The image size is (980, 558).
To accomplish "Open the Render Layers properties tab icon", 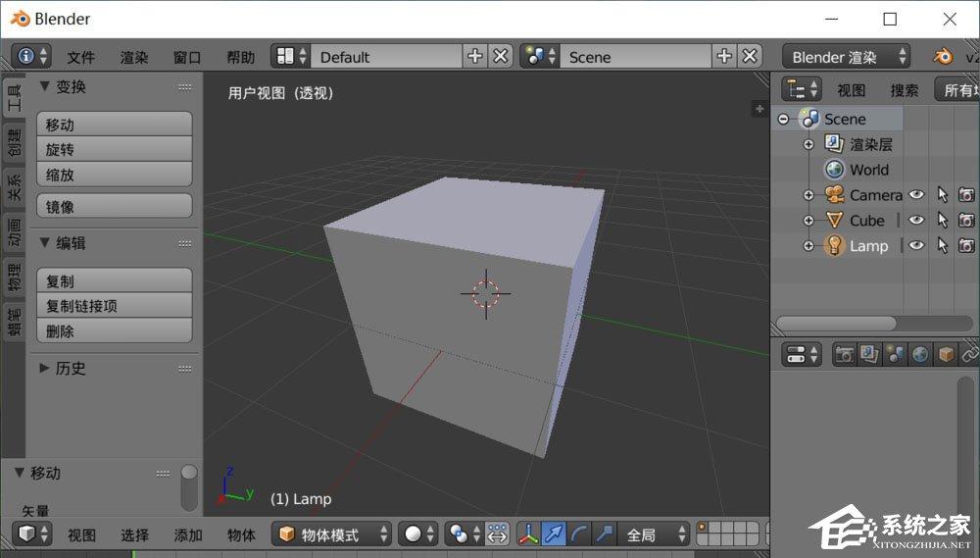I will tap(869, 355).
